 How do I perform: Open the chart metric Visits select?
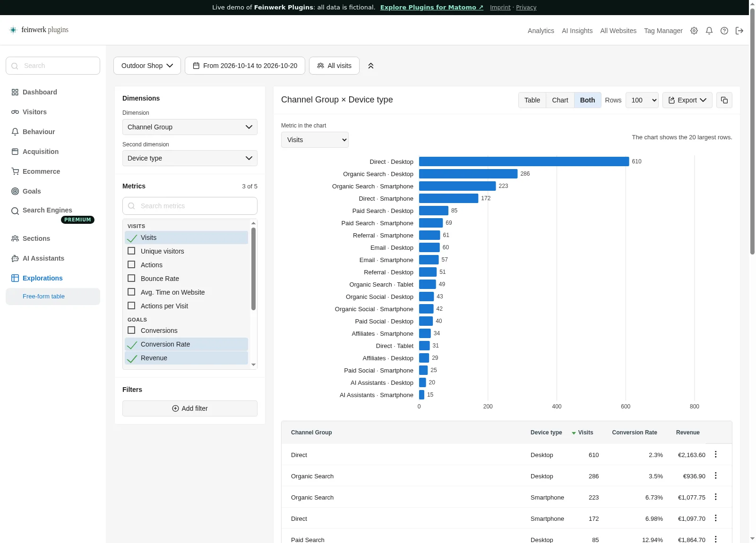pos(315,140)
